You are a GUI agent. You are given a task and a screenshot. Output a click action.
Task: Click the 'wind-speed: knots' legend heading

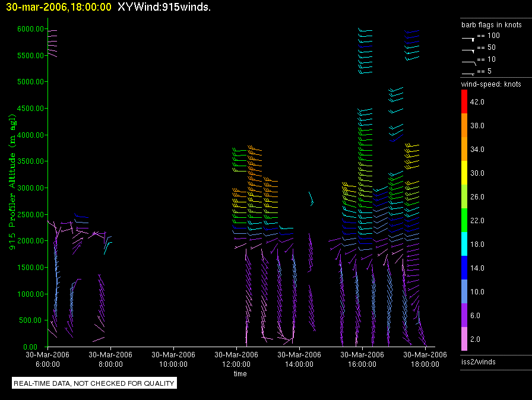point(491,84)
